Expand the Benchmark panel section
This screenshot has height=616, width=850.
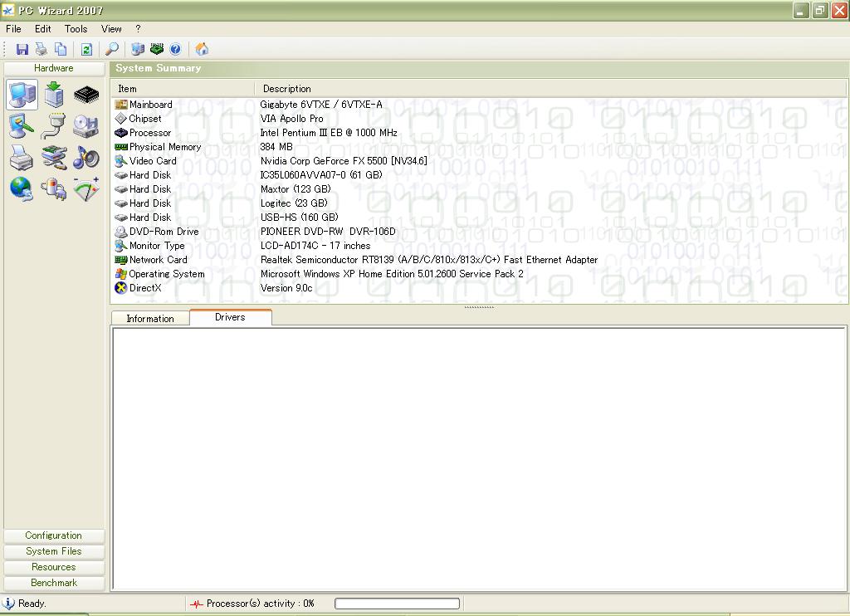[x=54, y=583]
